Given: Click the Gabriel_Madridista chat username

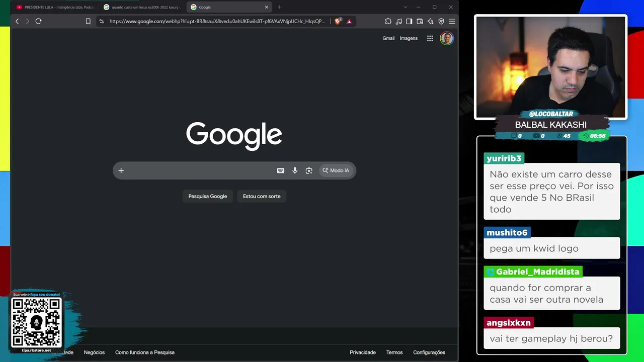Looking at the screenshot, I should point(533,272).
